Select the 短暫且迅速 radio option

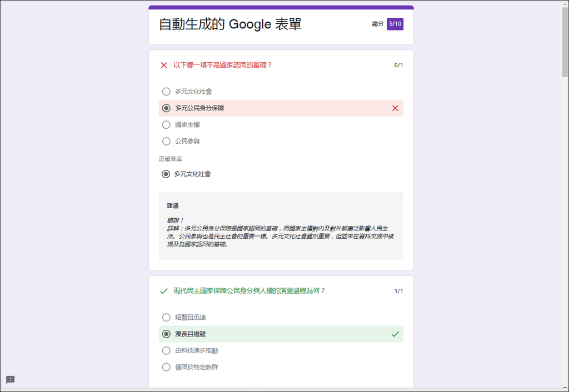[x=166, y=317]
